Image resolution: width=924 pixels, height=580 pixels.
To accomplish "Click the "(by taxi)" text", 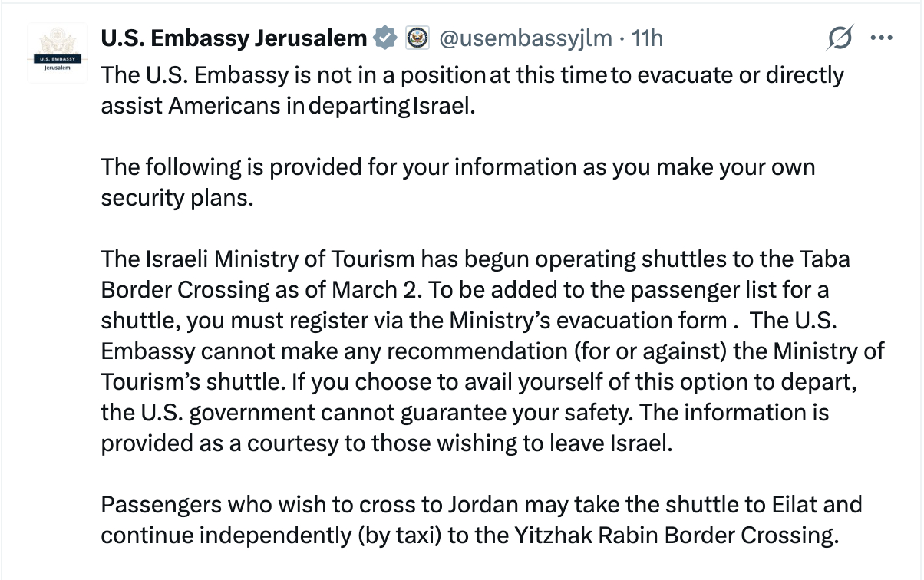I will pyautogui.click(x=399, y=534).
